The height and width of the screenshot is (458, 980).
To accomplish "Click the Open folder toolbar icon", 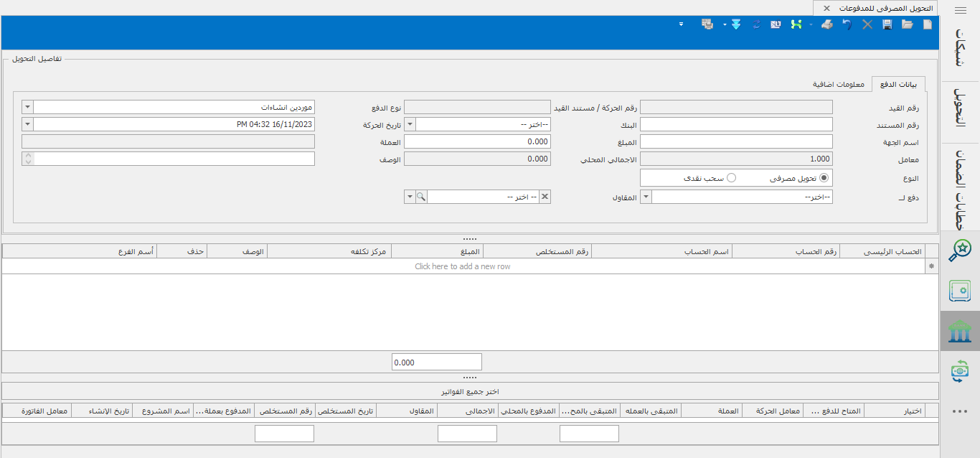I will [908, 24].
